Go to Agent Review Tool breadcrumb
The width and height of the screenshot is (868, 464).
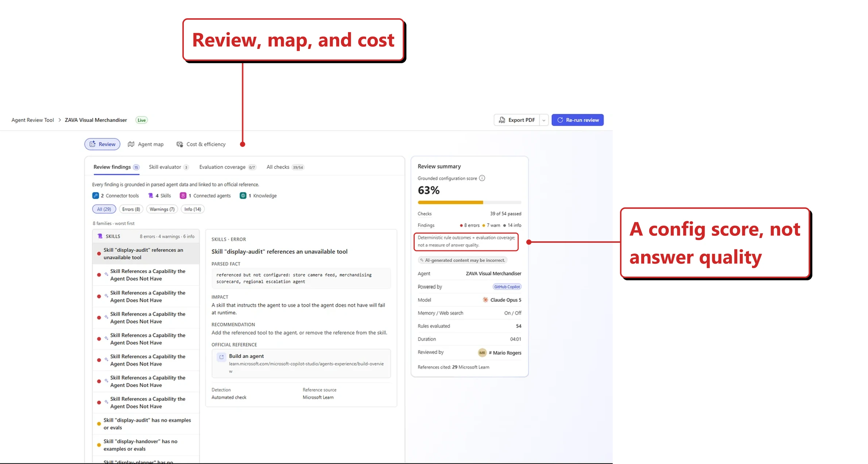click(32, 120)
